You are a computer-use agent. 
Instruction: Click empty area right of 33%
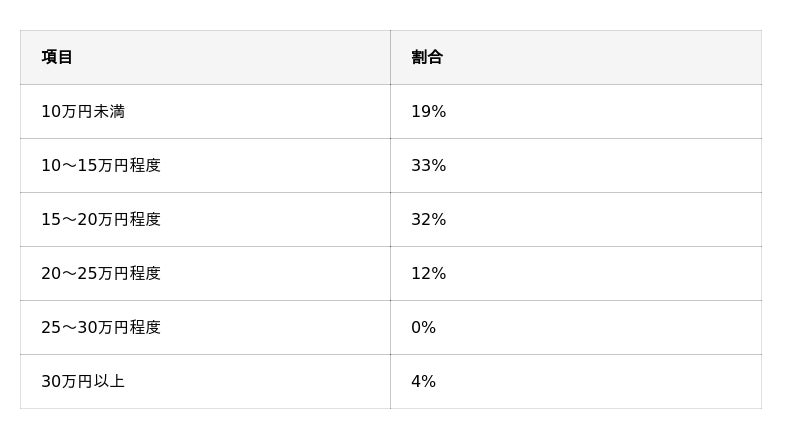coord(602,165)
